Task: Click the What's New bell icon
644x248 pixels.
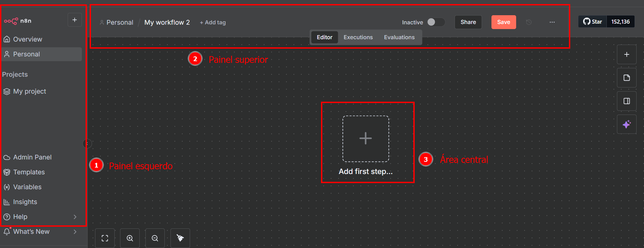Action: coord(7,231)
